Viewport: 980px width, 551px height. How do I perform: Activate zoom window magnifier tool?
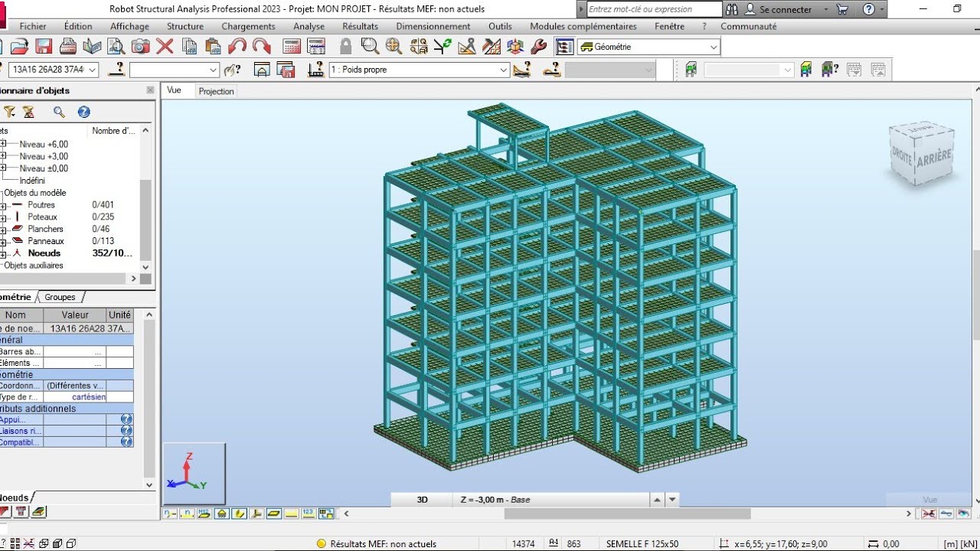click(370, 46)
